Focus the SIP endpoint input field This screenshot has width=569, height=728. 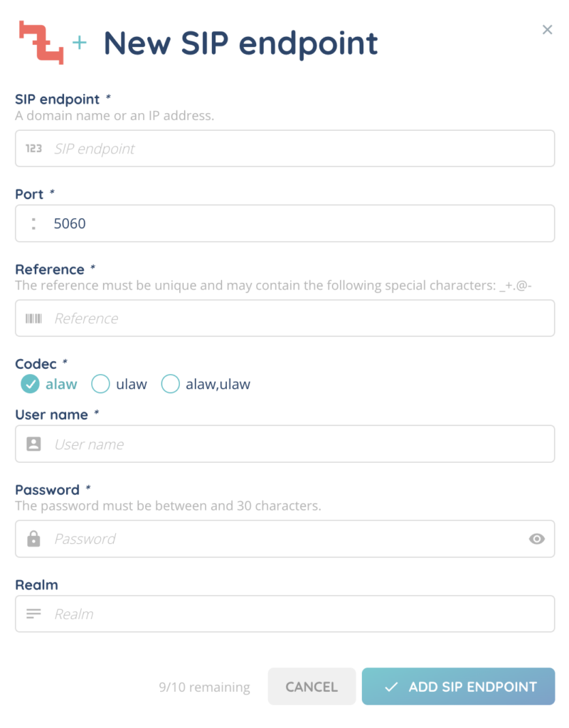click(x=299, y=149)
